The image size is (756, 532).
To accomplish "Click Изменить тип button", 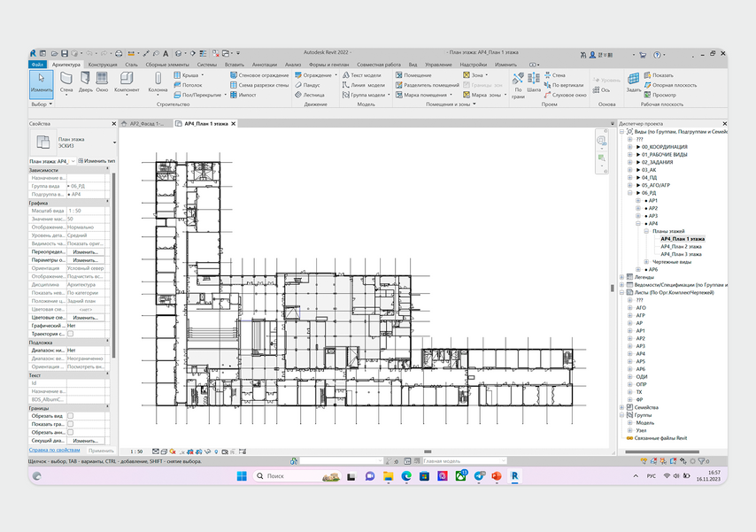I will coord(96,161).
